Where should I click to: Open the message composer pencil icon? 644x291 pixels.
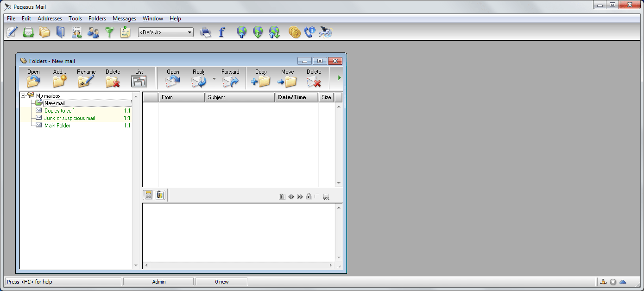click(x=12, y=32)
